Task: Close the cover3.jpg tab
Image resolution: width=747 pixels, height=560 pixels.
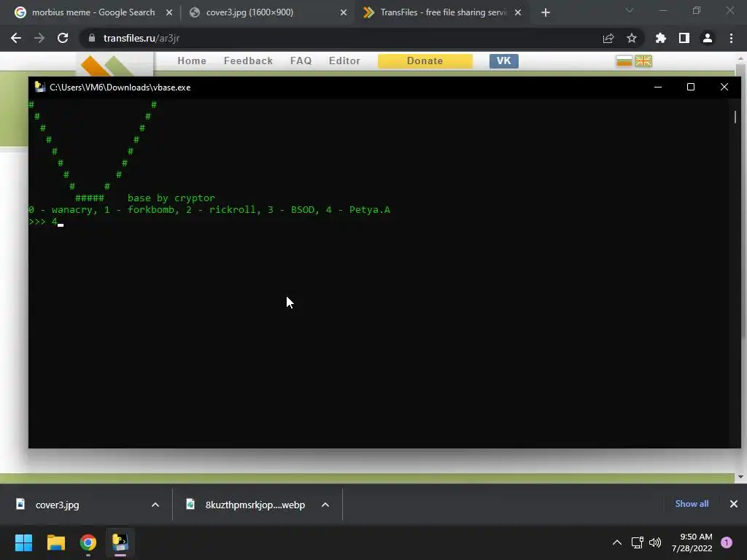Action: (344, 12)
